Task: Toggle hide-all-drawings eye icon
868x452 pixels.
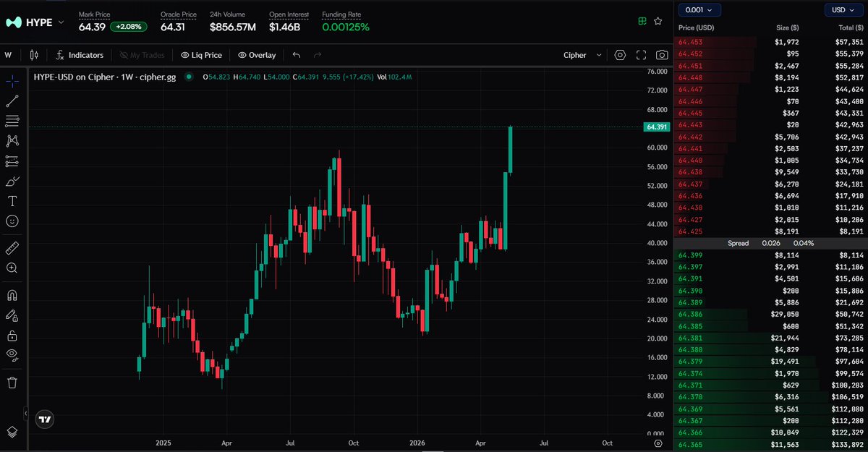Action: click(x=12, y=354)
